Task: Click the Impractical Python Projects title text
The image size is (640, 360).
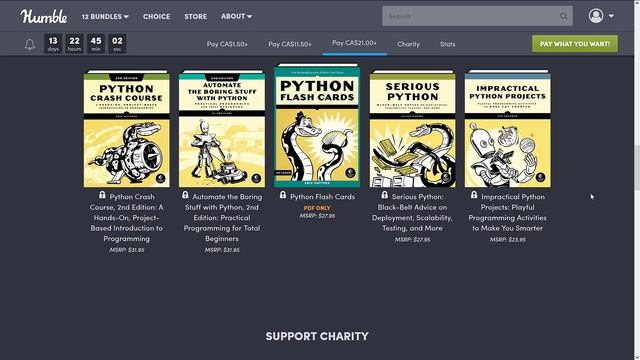Action: [x=508, y=212]
